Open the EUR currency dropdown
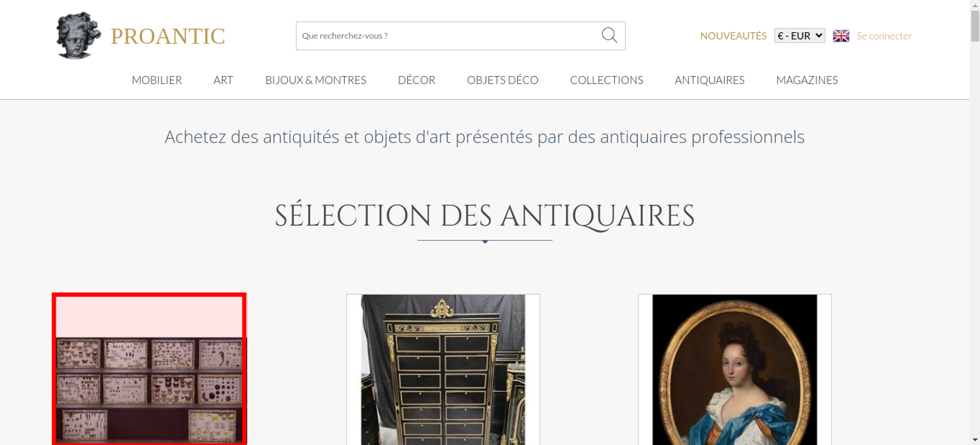Image resolution: width=980 pixels, height=445 pixels. click(800, 36)
